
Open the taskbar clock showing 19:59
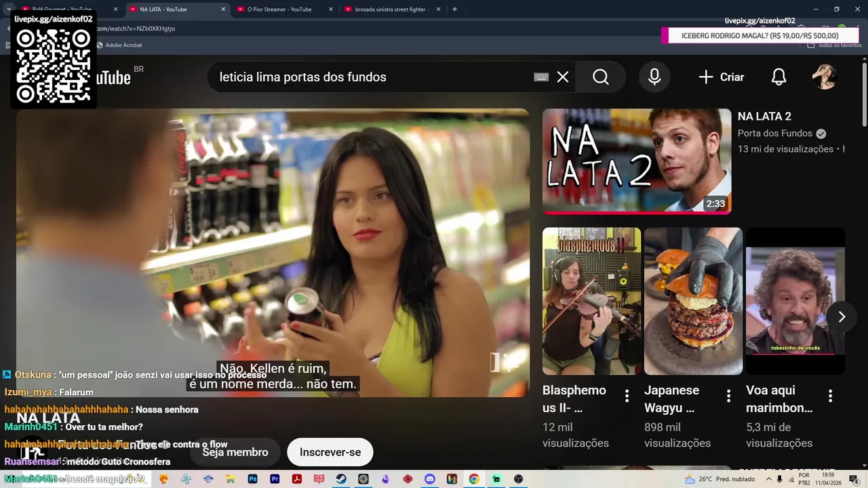click(x=828, y=479)
